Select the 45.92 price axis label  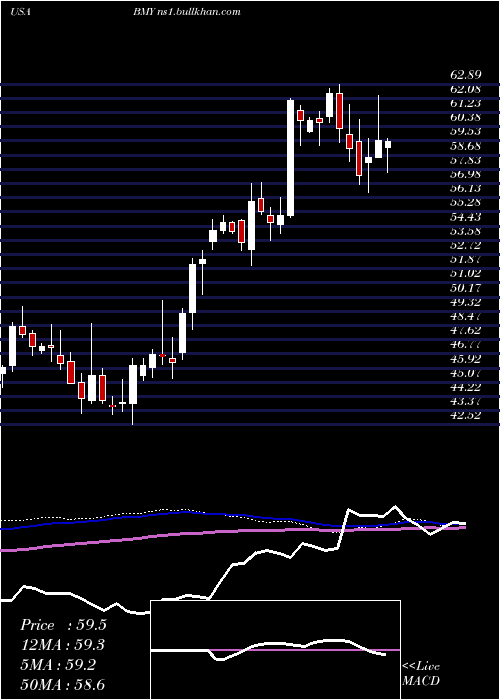pos(465,358)
